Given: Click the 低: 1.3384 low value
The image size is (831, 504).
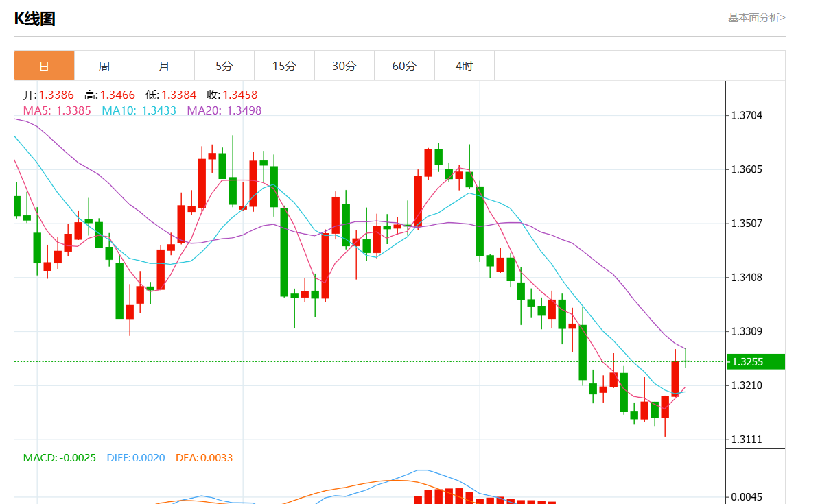Looking at the screenshot, I should pyautogui.click(x=171, y=95).
